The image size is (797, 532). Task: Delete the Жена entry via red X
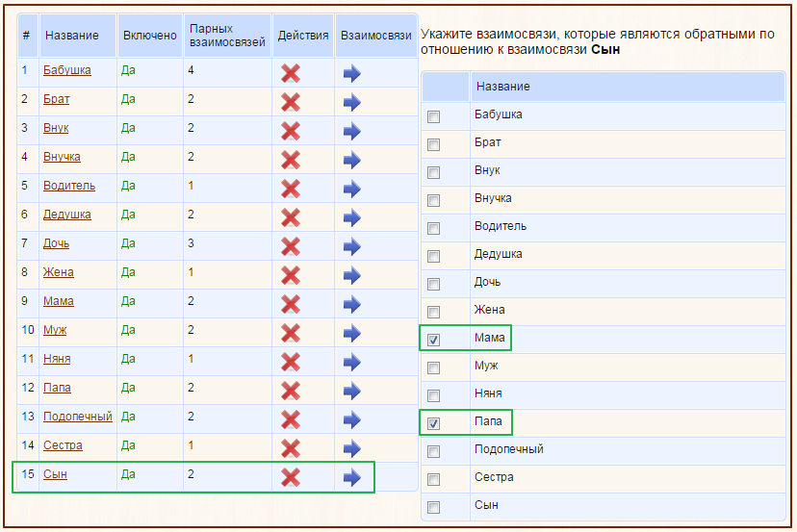(x=291, y=276)
